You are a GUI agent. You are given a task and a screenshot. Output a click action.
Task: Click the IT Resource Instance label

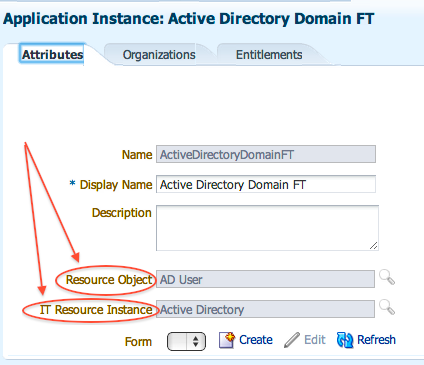96,310
